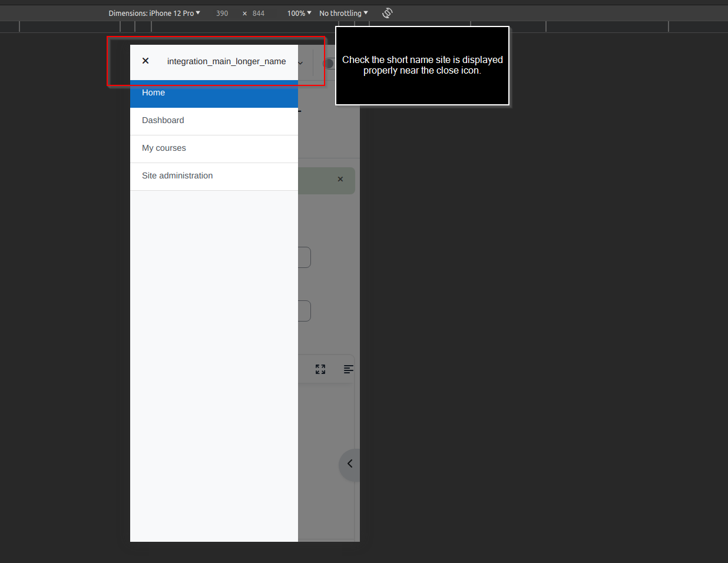Click the text alignment lines icon
This screenshot has height=563, width=728.
(349, 369)
